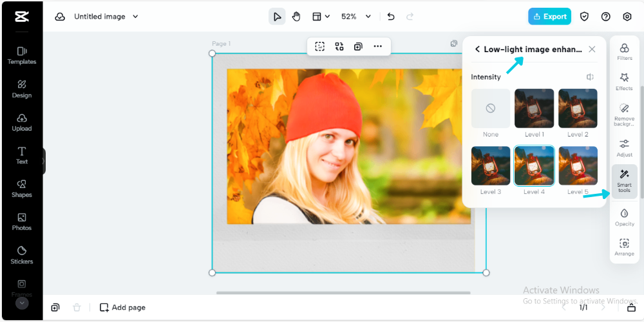
Task: Close the Low-light image enhancer panel
Action: pyautogui.click(x=592, y=50)
